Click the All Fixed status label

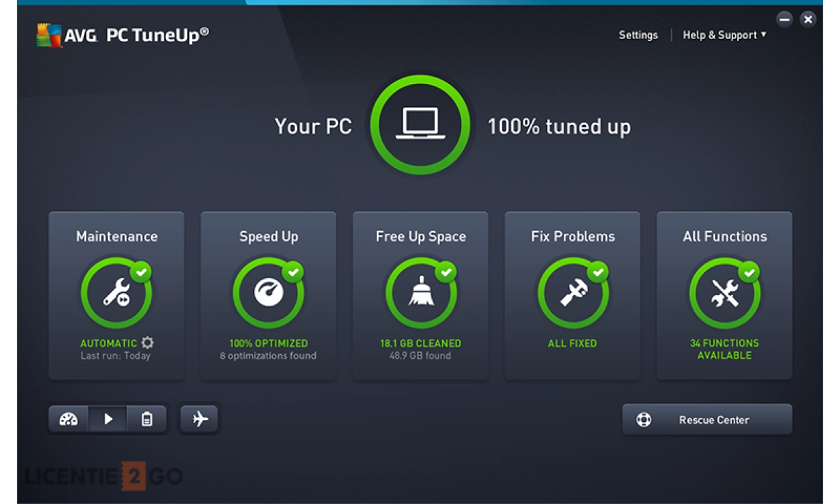coord(573,343)
